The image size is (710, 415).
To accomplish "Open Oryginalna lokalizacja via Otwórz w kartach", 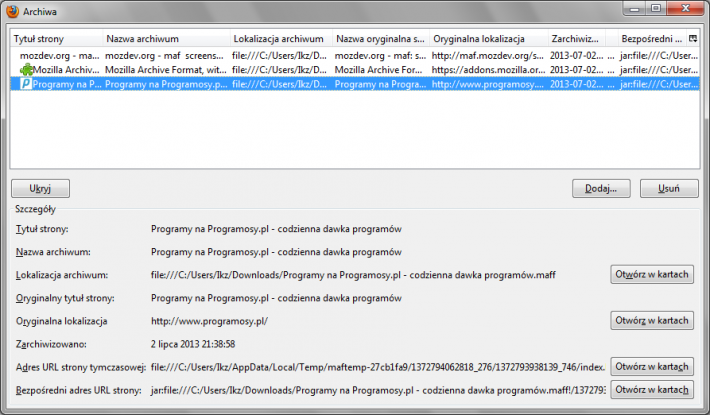I will [x=652, y=321].
